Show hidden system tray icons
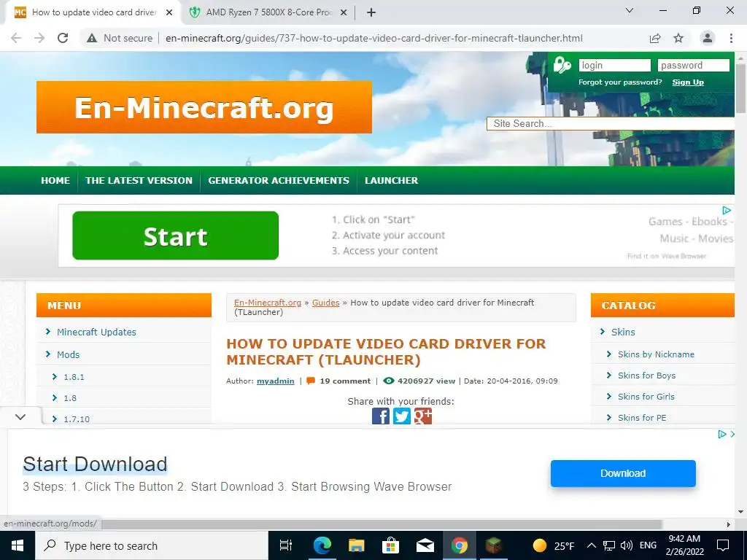The height and width of the screenshot is (560, 747). (591, 545)
